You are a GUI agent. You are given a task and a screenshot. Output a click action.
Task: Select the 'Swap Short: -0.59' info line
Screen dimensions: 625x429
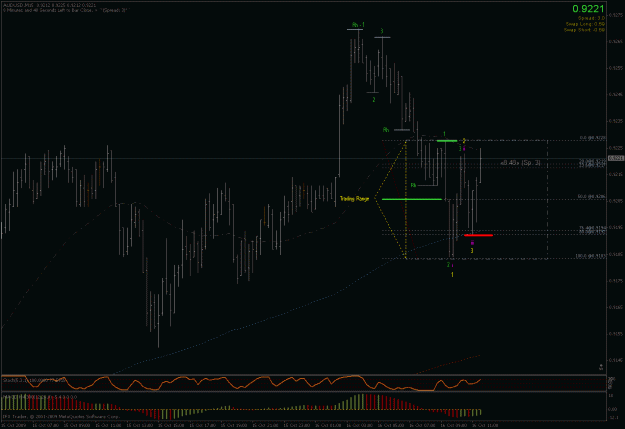(x=584, y=30)
